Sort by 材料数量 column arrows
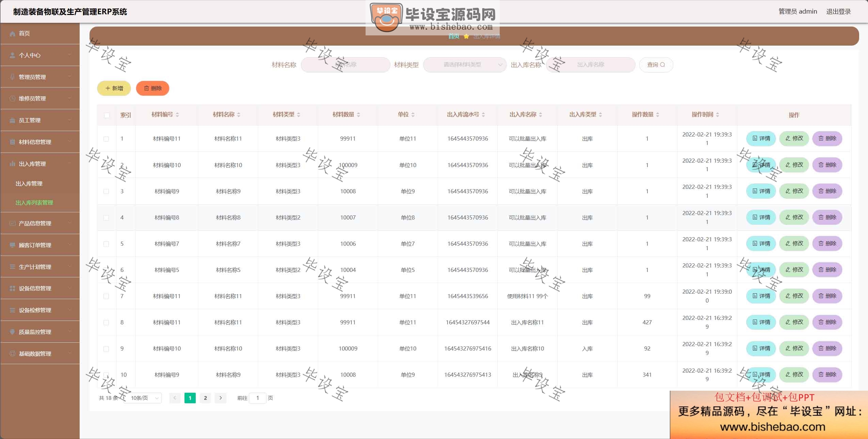 [358, 115]
